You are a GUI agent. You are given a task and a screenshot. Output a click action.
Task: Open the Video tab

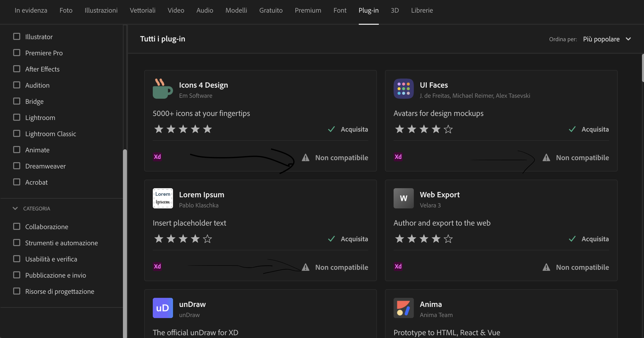[x=176, y=10]
